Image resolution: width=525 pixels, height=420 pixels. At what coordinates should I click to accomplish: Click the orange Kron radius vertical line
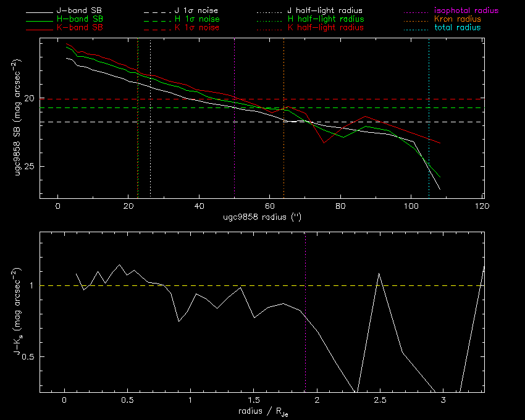click(284, 118)
